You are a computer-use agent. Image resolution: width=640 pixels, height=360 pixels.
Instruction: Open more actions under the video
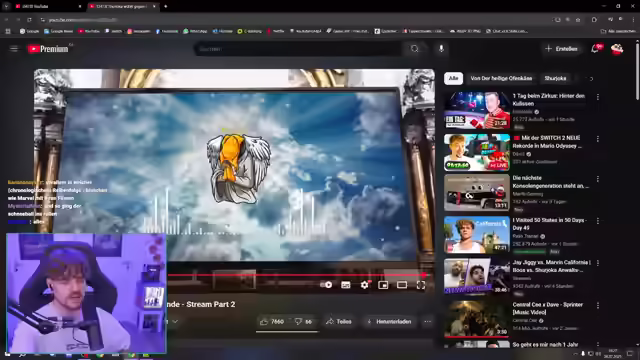pos(427,322)
